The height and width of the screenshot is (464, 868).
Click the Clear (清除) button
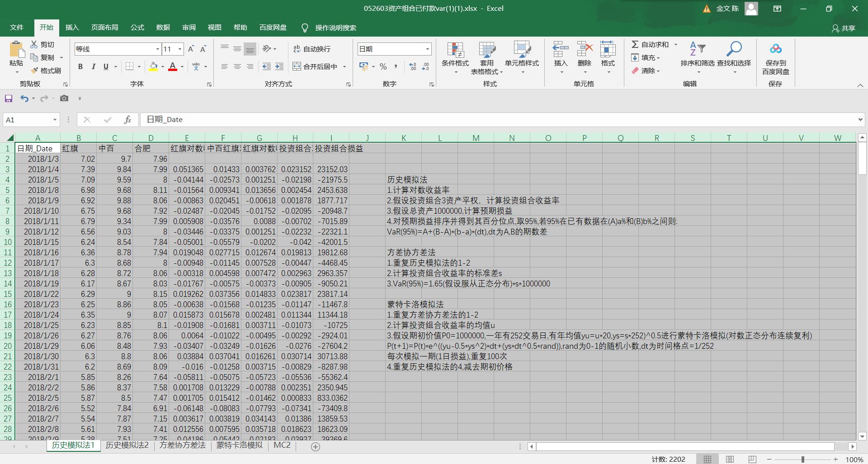[646, 70]
